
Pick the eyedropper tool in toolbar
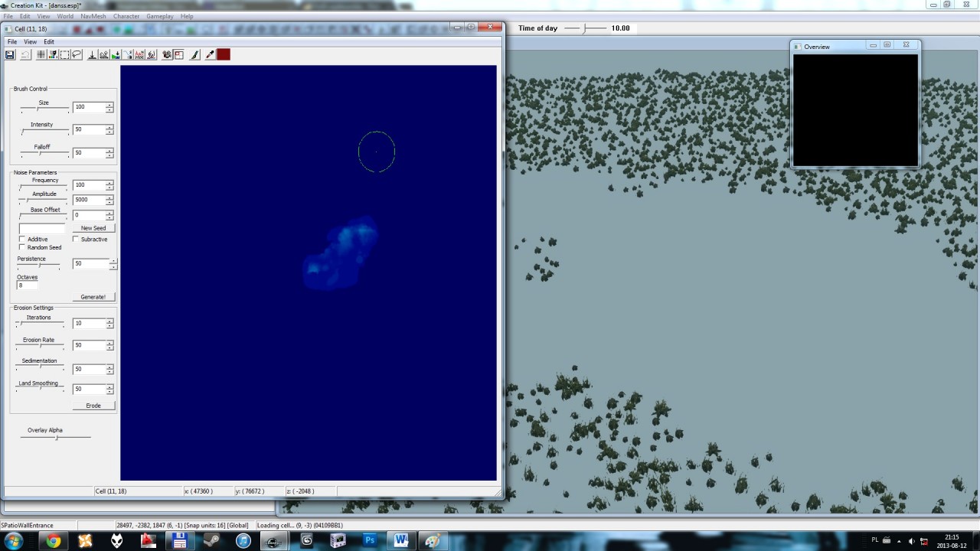pos(210,54)
